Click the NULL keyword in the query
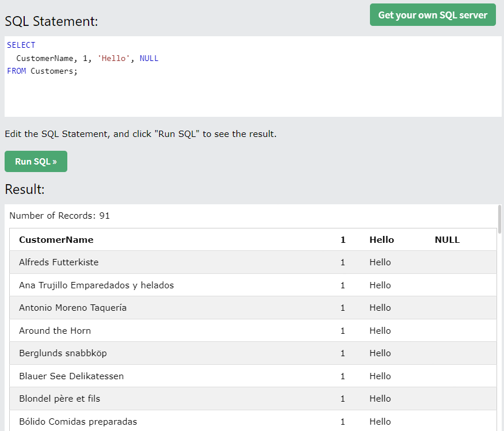 tap(149, 58)
